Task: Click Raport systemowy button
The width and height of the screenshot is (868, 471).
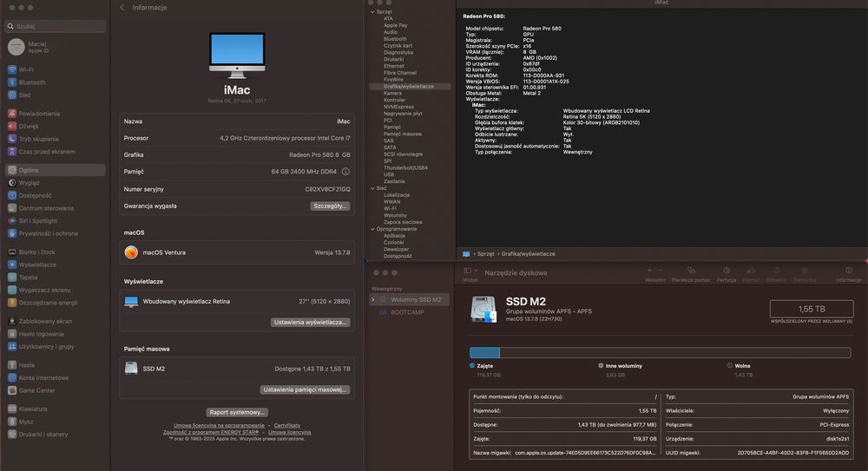Action: pos(237,412)
